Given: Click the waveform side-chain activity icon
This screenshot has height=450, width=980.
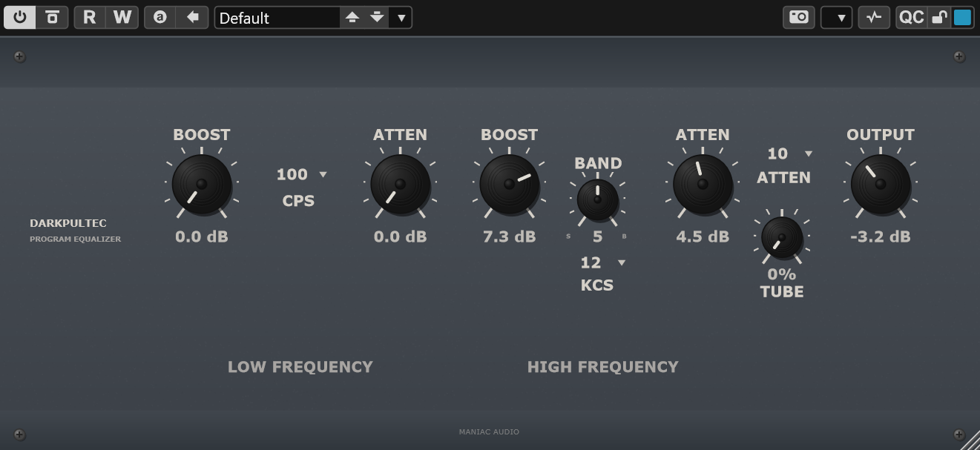Looking at the screenshot, I should (x=874, y=17).
